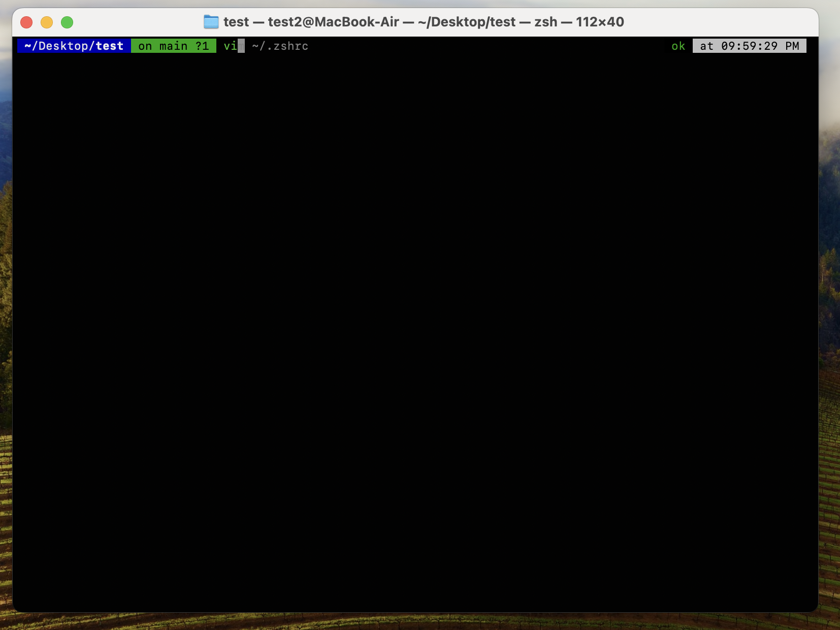Screen dimensions: 840x630
Task: Click the empty black terminal area
Action: pos(406,305)
